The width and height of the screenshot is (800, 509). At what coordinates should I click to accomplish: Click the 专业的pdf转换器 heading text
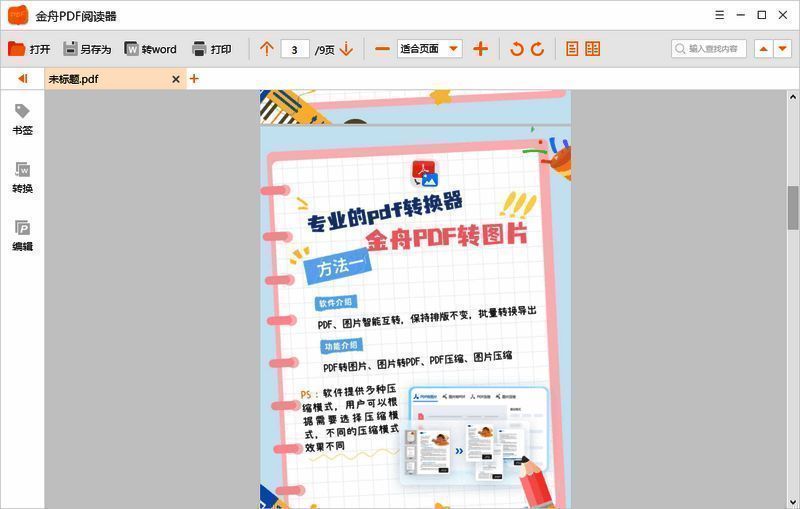click(385, 212)
